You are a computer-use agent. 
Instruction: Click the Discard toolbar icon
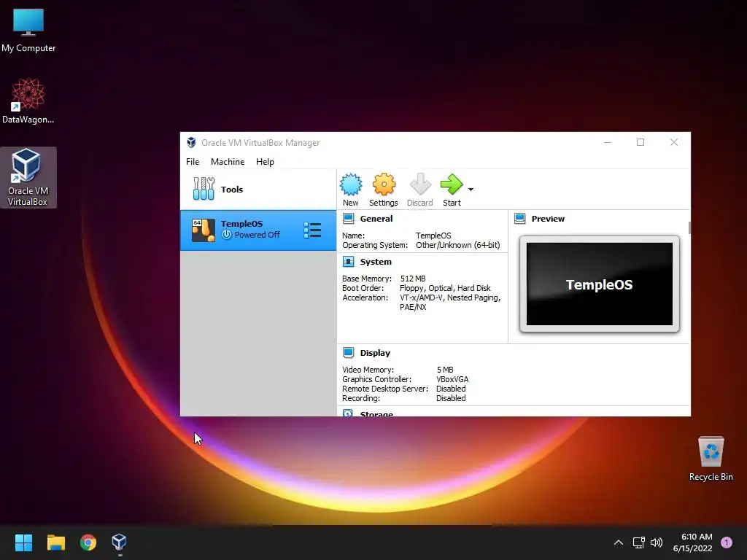(x=419, y=184)
